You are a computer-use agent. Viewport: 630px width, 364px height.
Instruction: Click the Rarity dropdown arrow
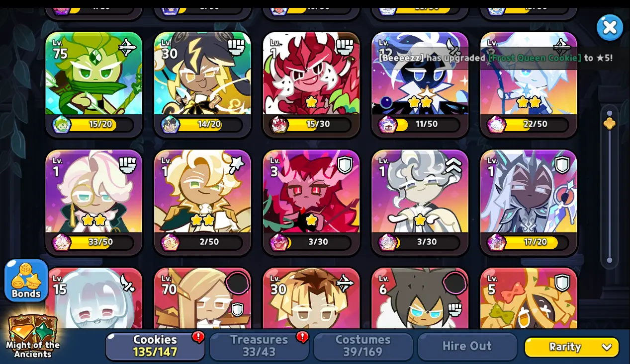[x=607, y=347]
